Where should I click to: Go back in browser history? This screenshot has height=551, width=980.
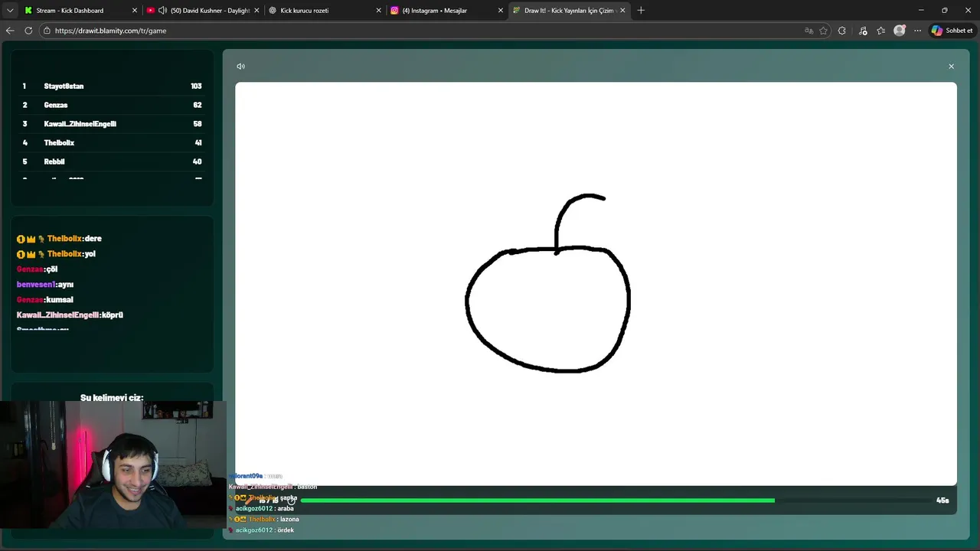[10, 31]
